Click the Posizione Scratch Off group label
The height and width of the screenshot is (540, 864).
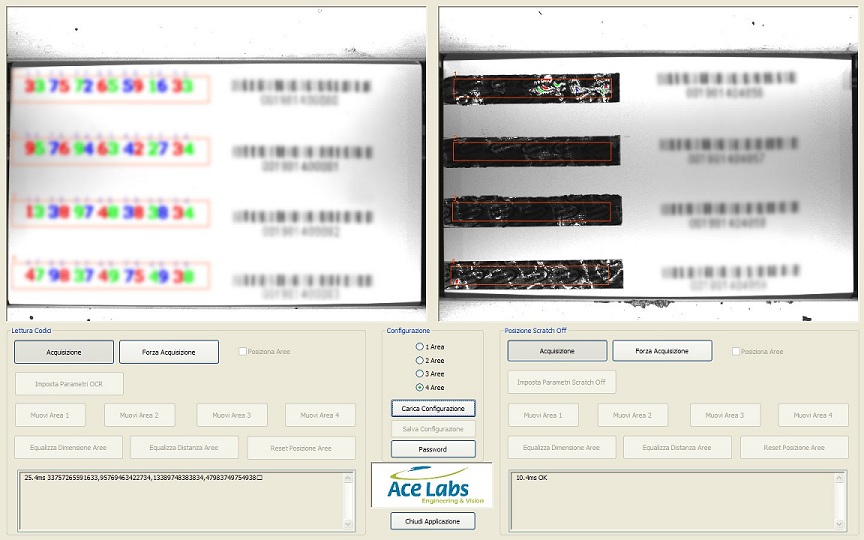pos(536,331)
